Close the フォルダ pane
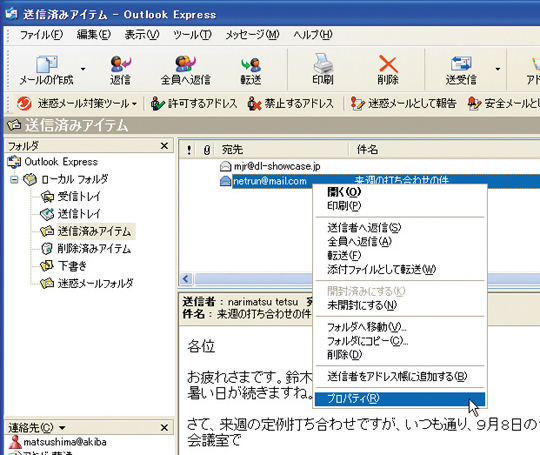 click(164, 146)
